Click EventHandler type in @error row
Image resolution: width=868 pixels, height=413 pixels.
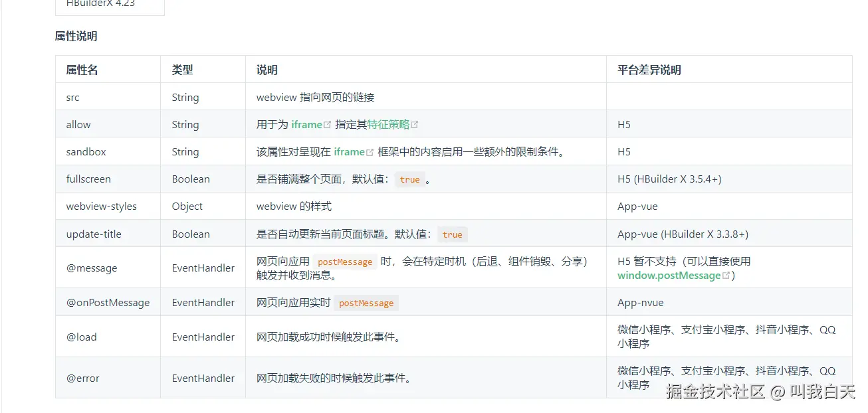click(203, 378)
